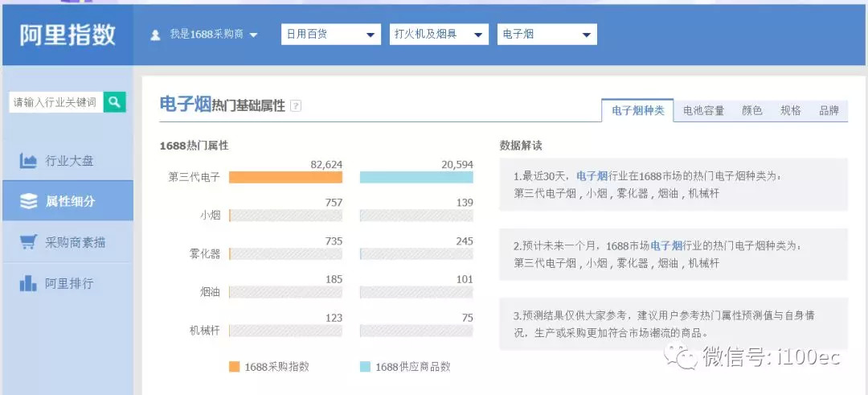Click the third data note starting 3.预测结果

click(x=674, y=323)
